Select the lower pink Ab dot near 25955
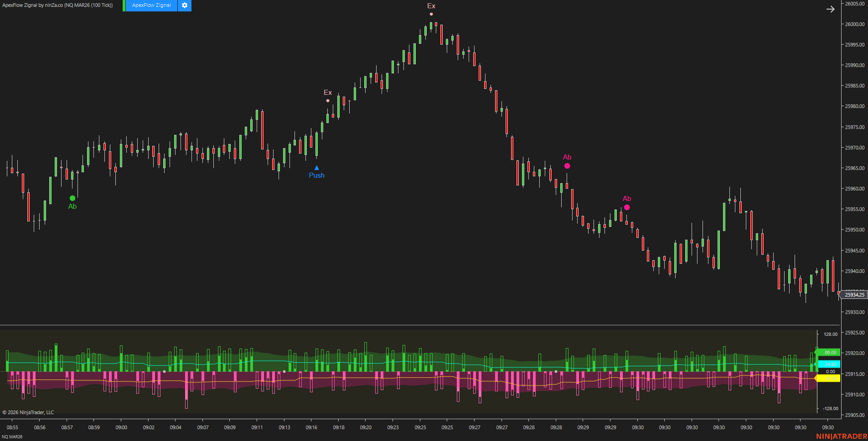This screenshot has width=868, height=441. click(x=627, y=207)
